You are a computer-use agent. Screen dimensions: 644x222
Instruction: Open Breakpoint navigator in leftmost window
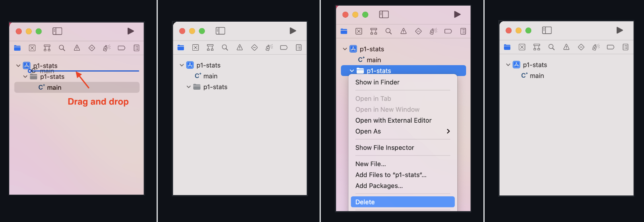122,48
